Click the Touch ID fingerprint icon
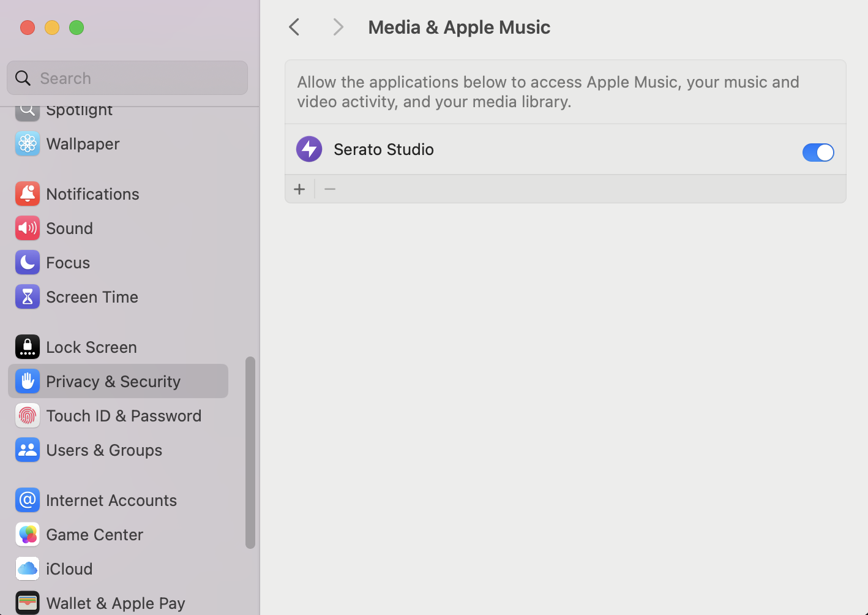The width and height of the screenshot is (868, 615). pos(28,415)
